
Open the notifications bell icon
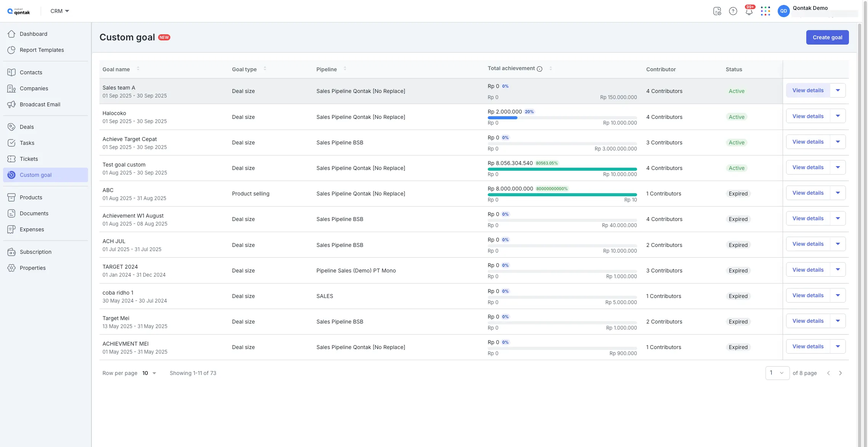[x=749, y=11]
